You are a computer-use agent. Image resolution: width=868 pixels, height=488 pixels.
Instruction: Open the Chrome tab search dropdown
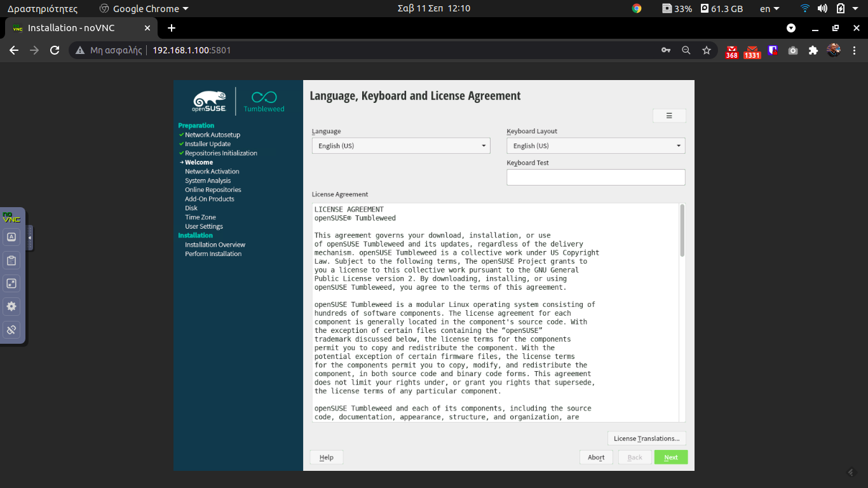[791, 28]
